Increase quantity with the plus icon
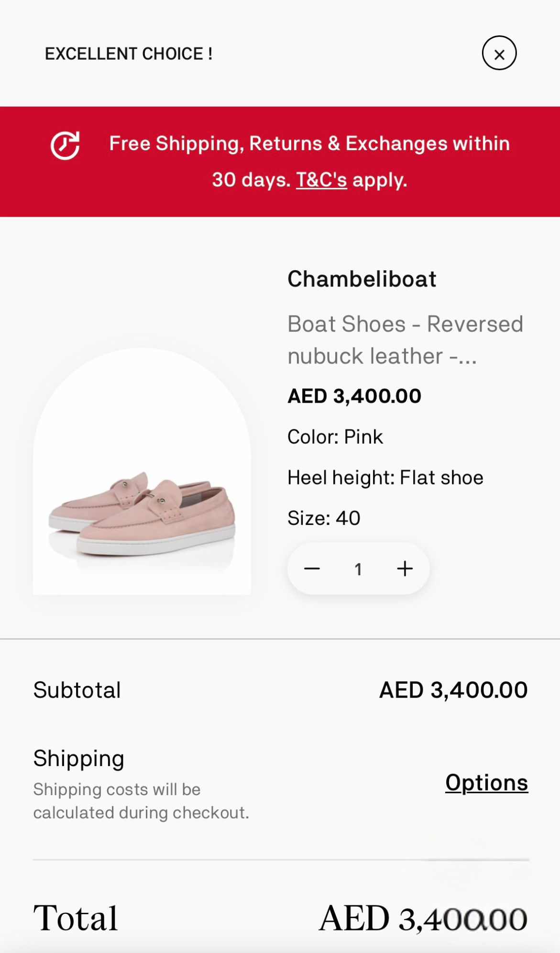Screen dimensions: 560x953 coord(405,569)
